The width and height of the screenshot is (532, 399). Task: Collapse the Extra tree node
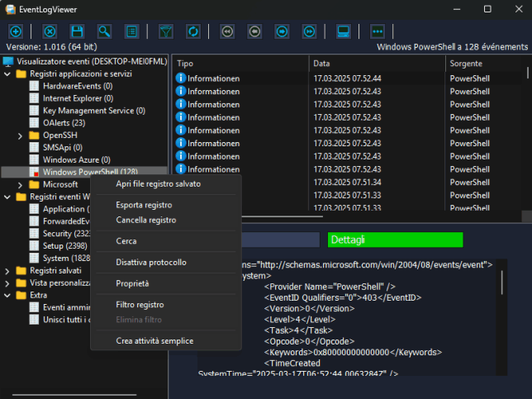(8, 295)
